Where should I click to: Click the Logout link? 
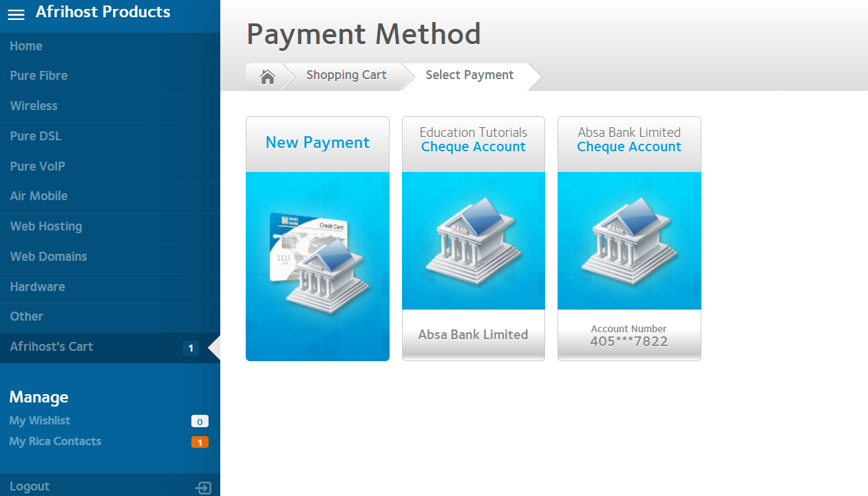click(x=30, y=486)
